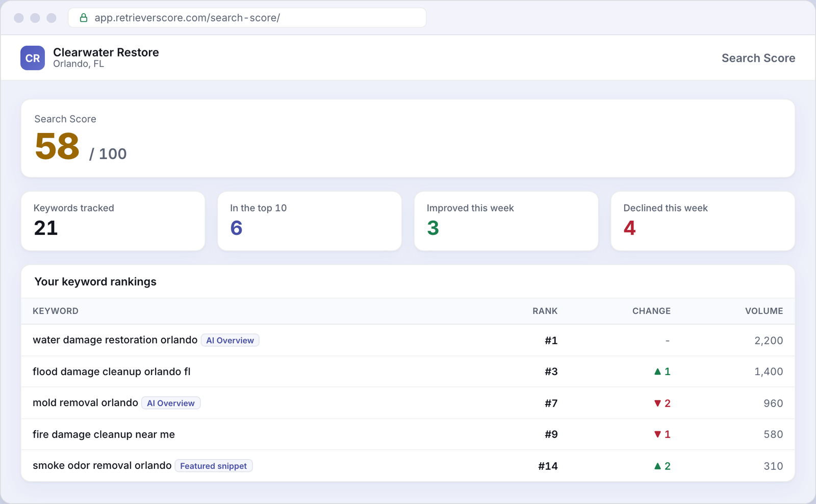The height and width of the screenshot is (504, 816).
Task: Click the Orlando, FL location text
Action: pos(79,64)
